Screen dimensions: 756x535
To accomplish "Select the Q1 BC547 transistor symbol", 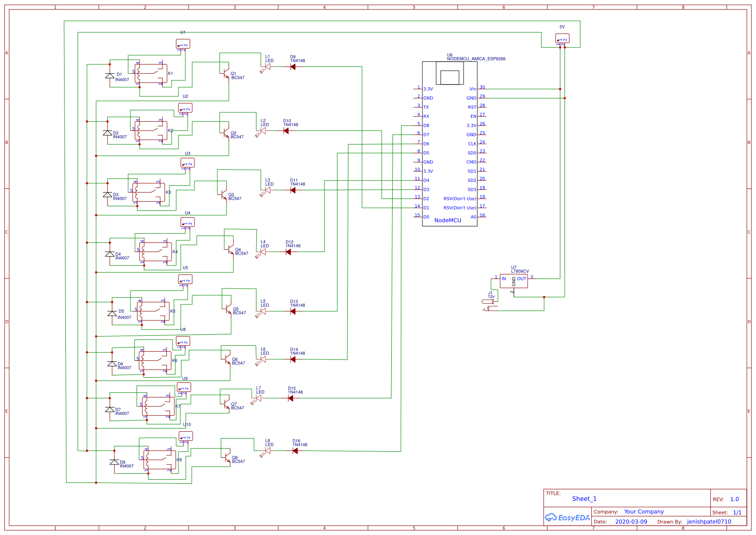I will point(225,73).
